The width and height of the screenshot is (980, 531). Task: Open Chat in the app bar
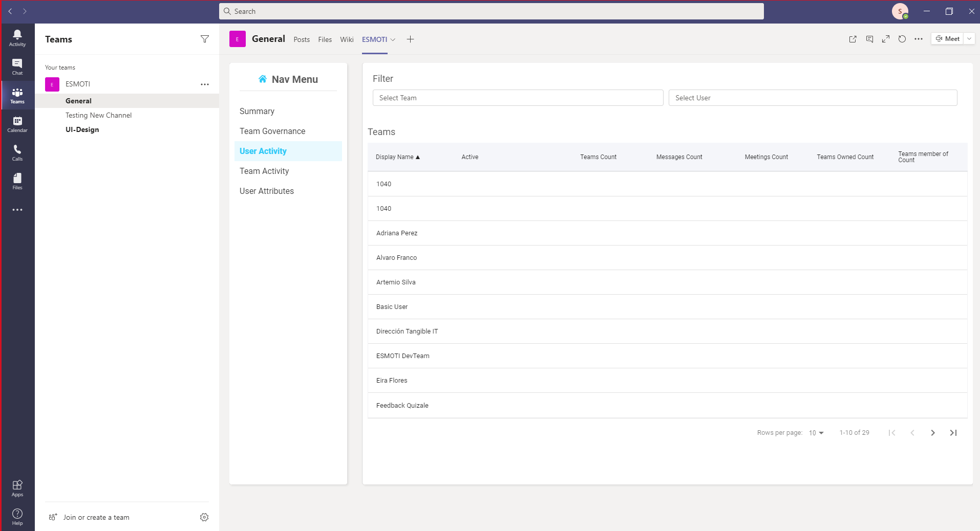(17, 67)
